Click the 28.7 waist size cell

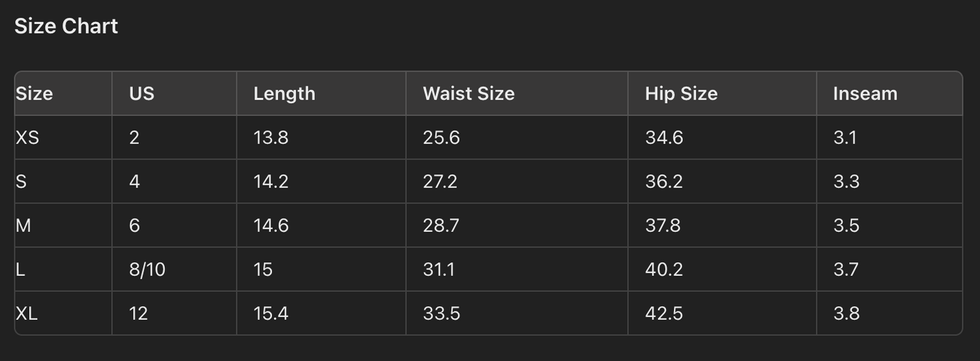click(441, 226)
